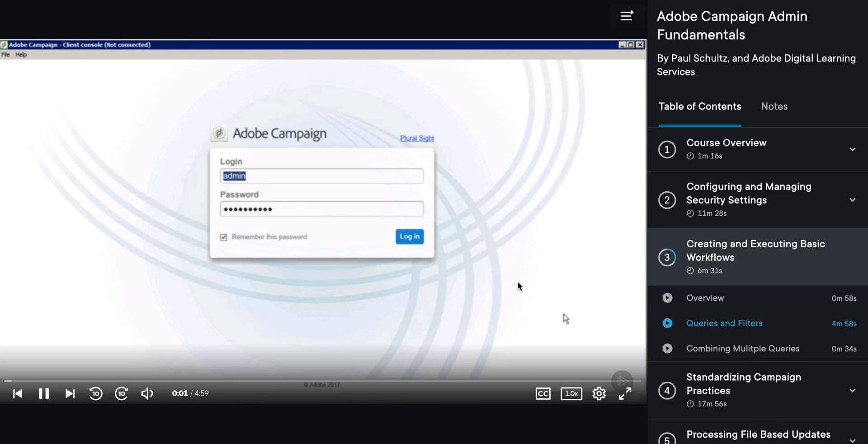Switch to Notes tab

tap(774, 106)
